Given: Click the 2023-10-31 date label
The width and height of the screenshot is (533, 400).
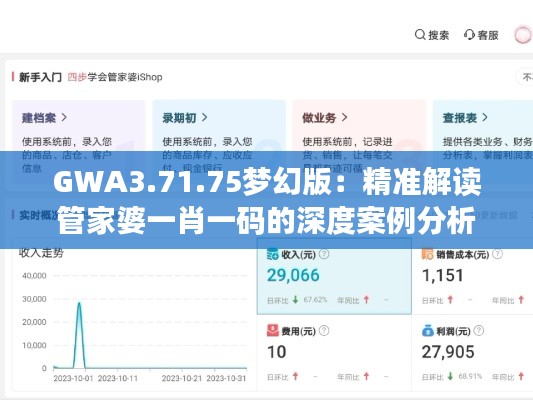Looking at the screenshot, I should tap(226, 378).
